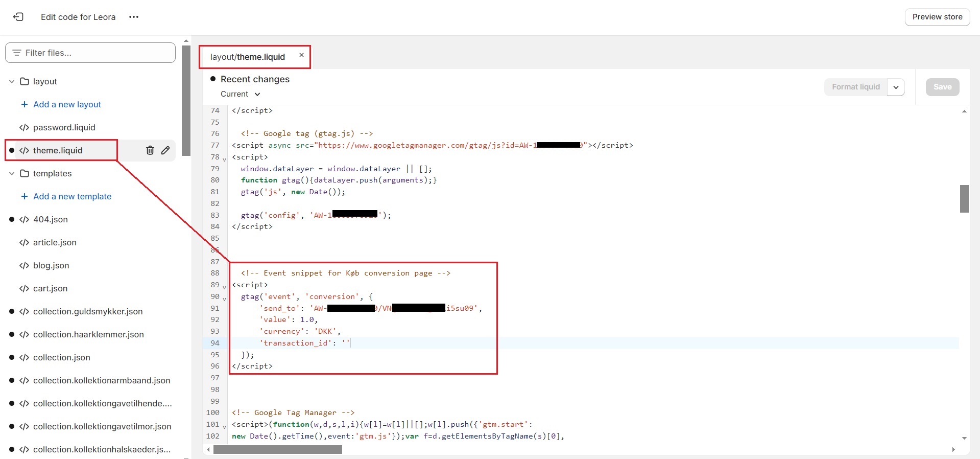Click the file sidebar scrollbar thumb

pyautogui.click(x=186, y=101)
